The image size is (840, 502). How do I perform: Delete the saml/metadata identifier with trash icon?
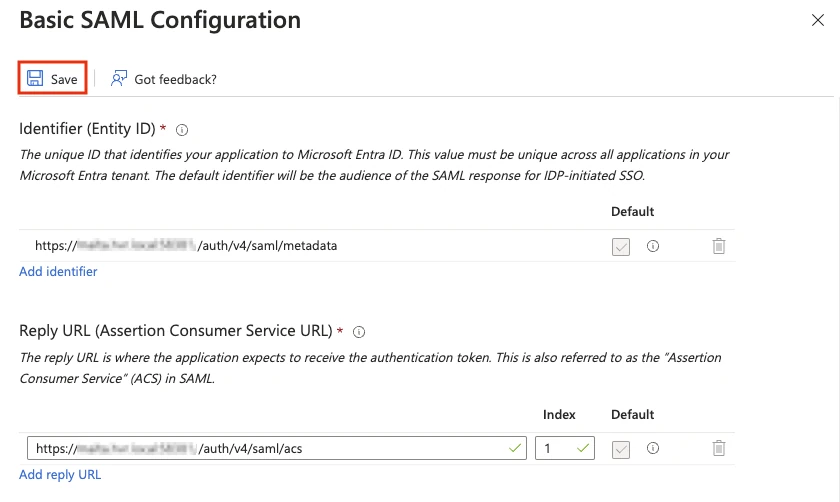pos(718,246)
